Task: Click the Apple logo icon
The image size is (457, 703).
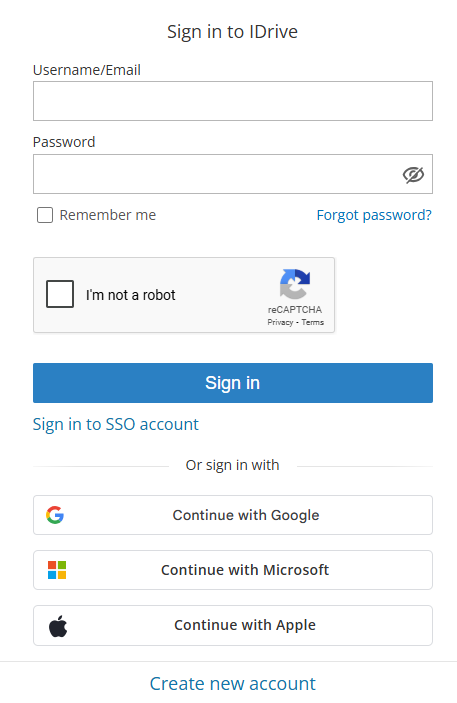Action: (x=58, y=626)
